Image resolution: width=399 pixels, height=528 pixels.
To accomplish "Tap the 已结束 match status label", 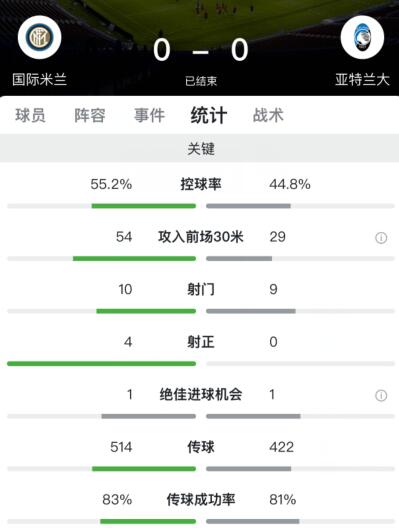I will tap(201, 81).
